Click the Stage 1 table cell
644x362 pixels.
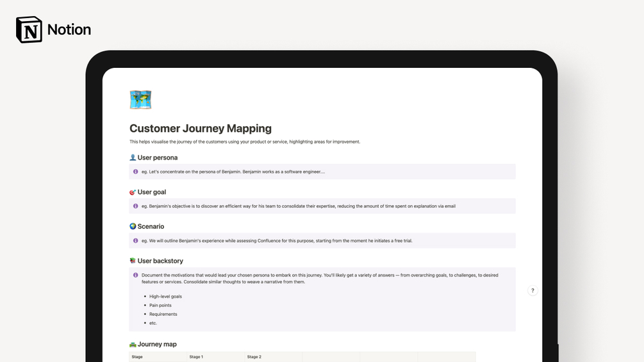coord(216,357)
